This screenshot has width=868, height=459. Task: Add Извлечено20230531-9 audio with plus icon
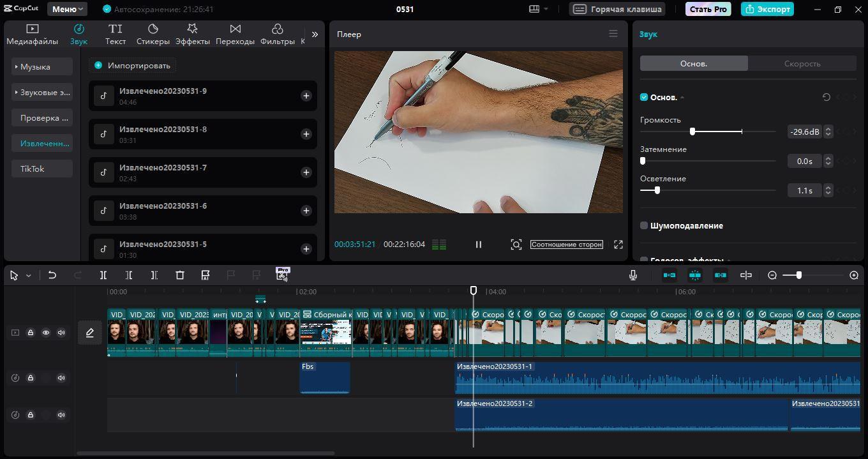coord(306,96)
